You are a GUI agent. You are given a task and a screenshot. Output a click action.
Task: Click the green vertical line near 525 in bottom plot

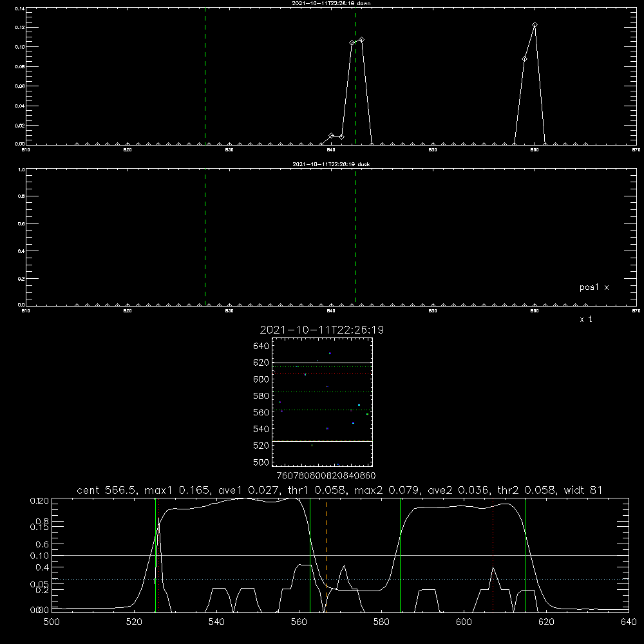(155, 555)
